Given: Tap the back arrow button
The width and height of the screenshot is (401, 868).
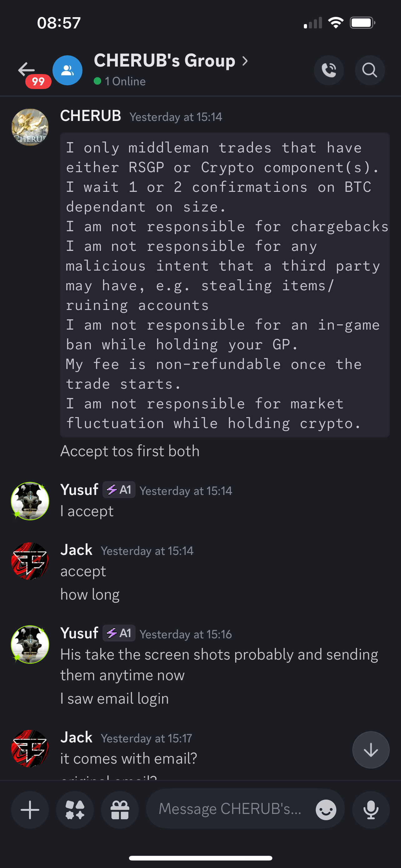Looking at the screenshot, I should click(27, 70).
